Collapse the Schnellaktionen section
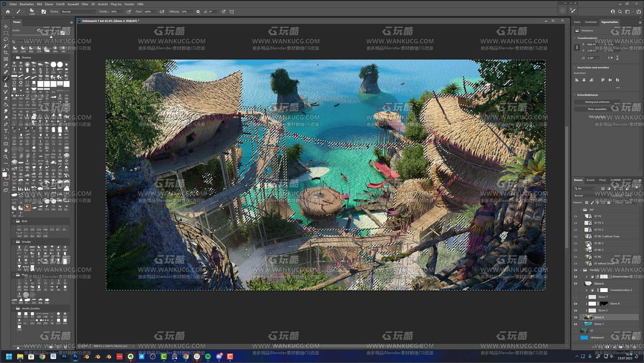This screenshot has width=644, height=363. [x=575, y=95]
